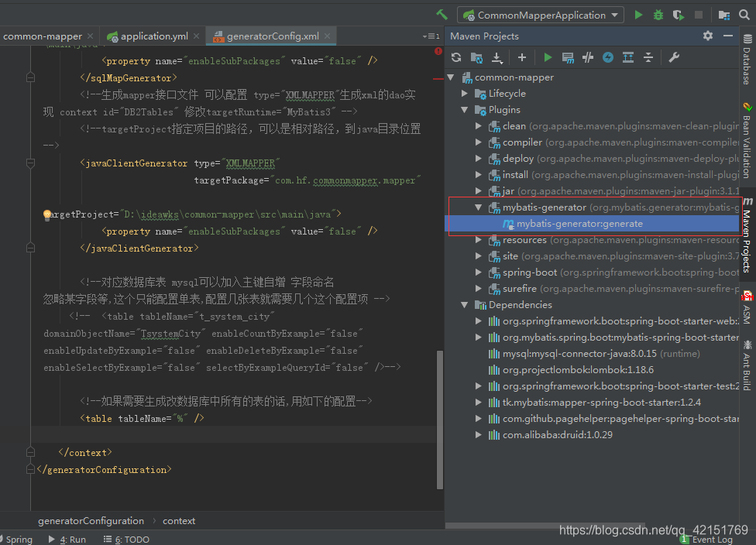756x545 pixels.
Task: Open the Search Everywhere magnifier
Action: pyautogui.click(x=744, y=15)
